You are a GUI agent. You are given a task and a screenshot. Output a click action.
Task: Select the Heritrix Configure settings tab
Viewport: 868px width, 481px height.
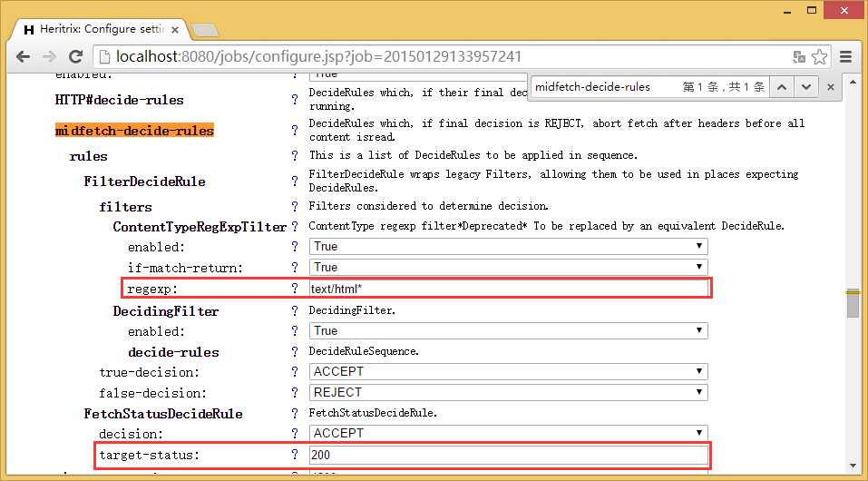pos(102,29)
